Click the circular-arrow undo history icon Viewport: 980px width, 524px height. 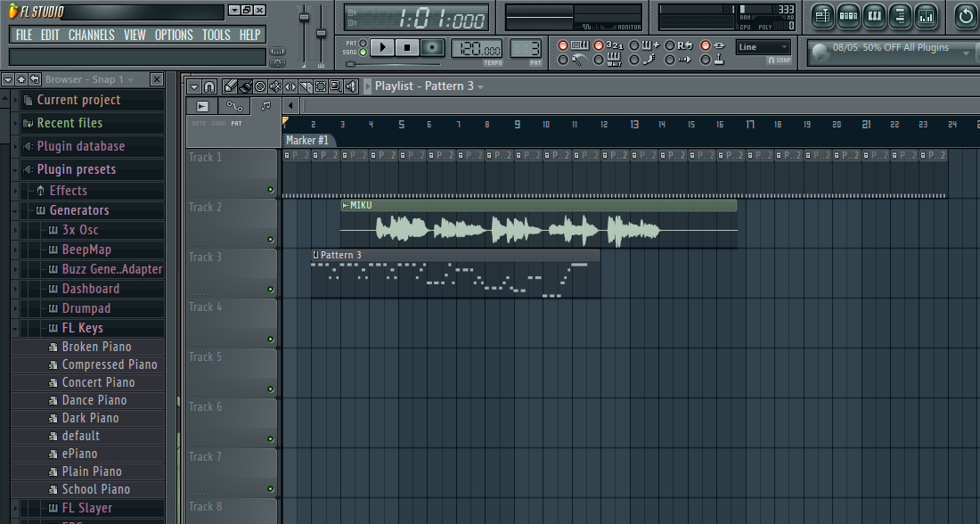pos(967,17)
